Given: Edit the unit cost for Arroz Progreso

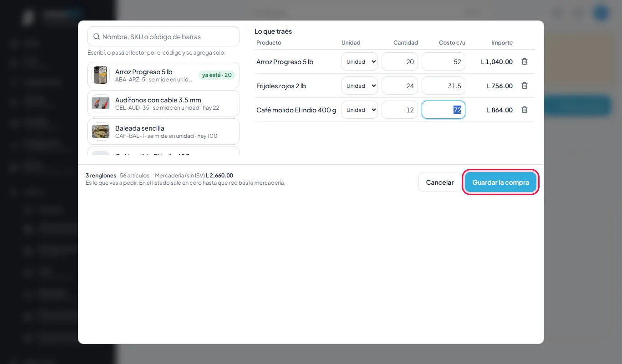Looking at the screenshot, I should (x=444, y=61).
